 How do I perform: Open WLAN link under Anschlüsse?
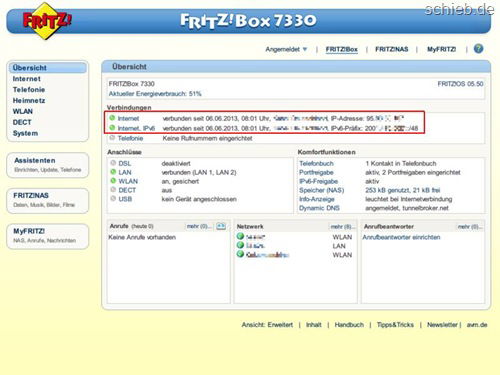click(128, 181)
